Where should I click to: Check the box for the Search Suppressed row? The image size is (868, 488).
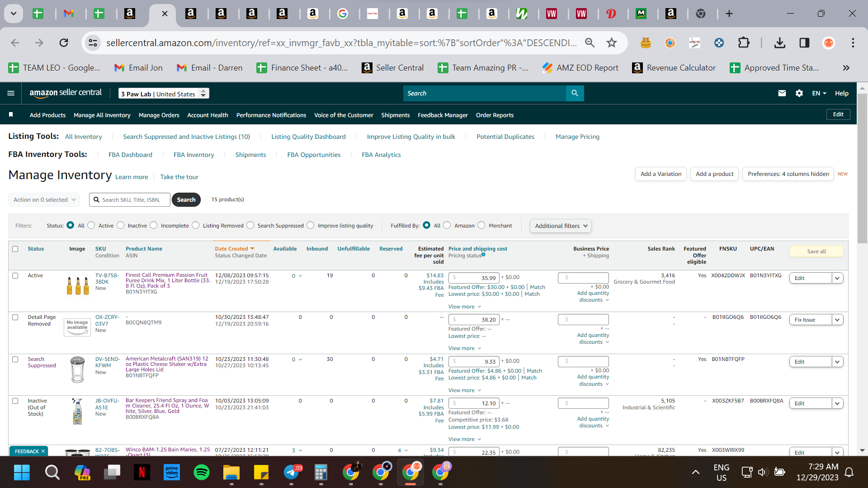pos(15,359)
